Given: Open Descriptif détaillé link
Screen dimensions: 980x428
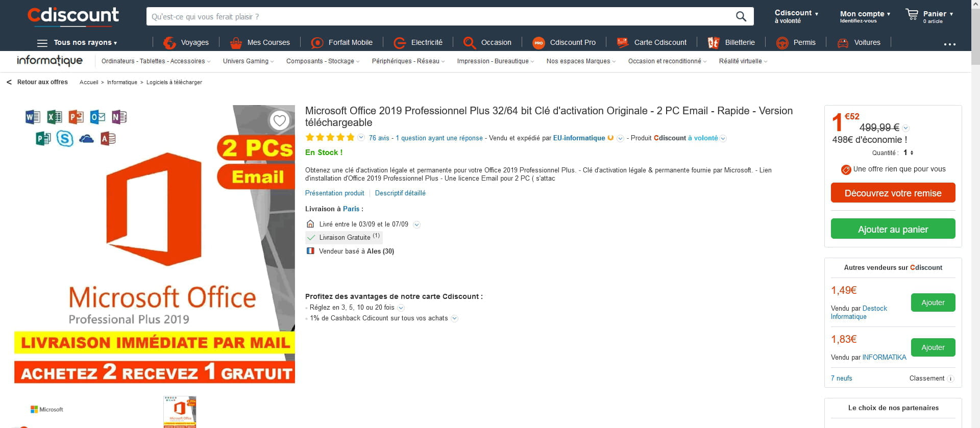Looking at the screenshot, I should (x=400, y=193).
